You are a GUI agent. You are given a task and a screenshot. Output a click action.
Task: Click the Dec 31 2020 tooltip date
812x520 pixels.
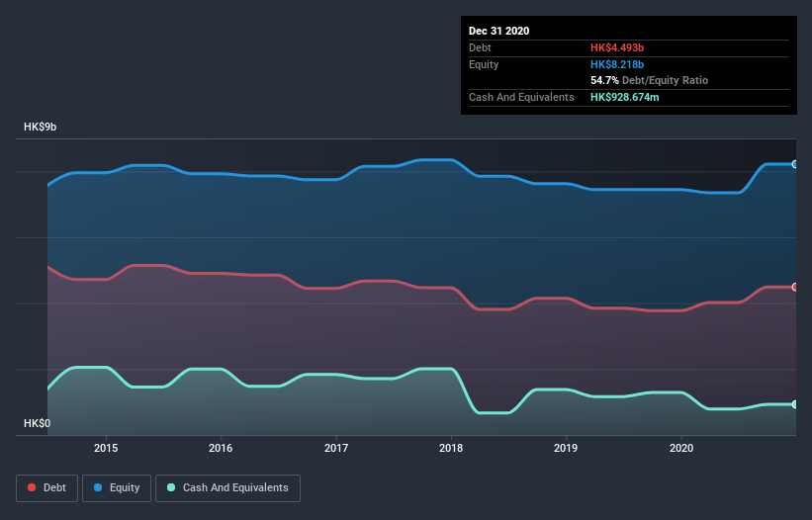pyautogui.click(x=498, y=31)
